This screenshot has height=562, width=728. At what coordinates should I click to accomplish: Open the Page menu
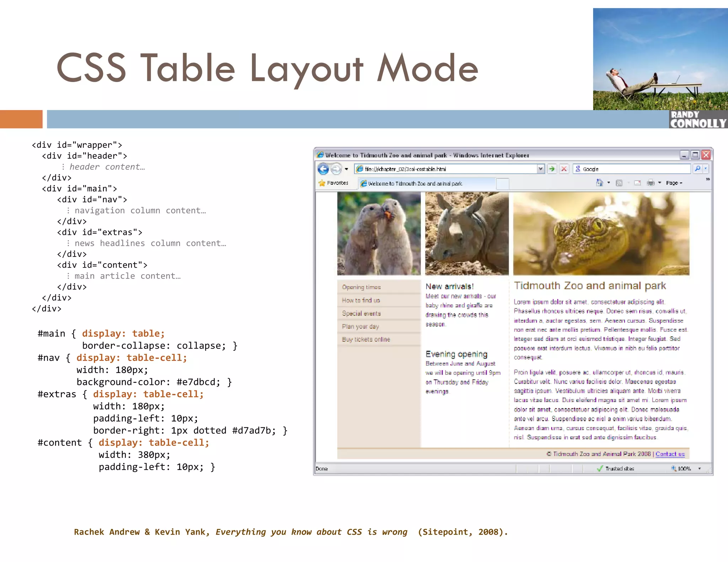[x=674, y=183]
